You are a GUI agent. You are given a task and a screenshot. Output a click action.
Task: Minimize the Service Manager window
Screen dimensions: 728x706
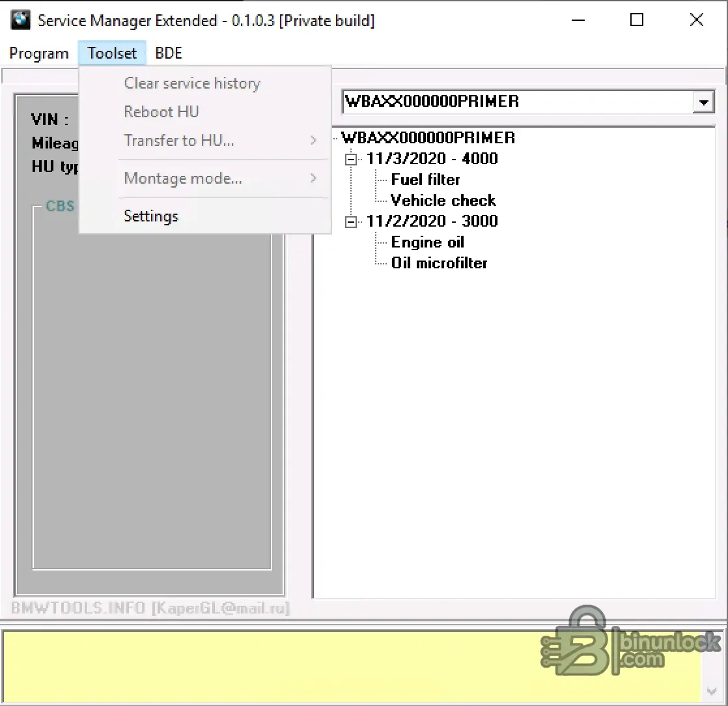[x=578, y=20]
